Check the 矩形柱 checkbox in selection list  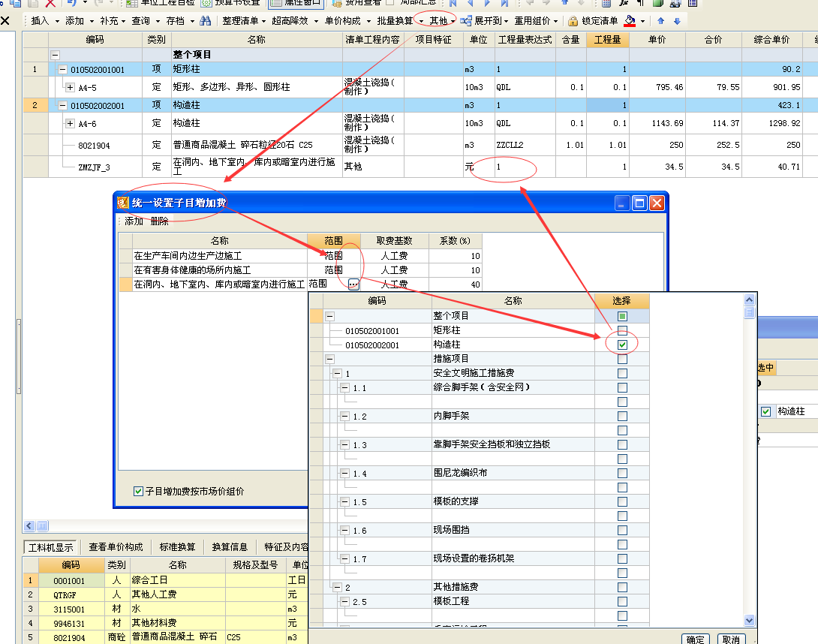click(x=622, y=330)
